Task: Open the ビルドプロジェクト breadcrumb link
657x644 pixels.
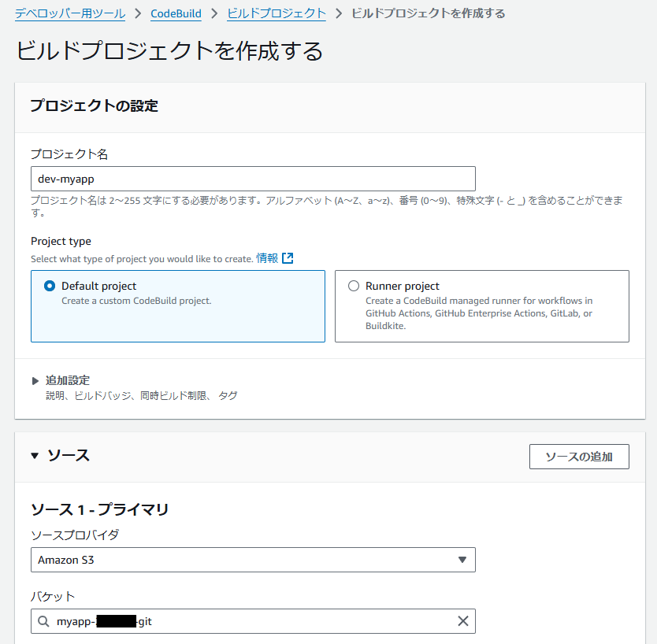Action: [x=277, y=13]
